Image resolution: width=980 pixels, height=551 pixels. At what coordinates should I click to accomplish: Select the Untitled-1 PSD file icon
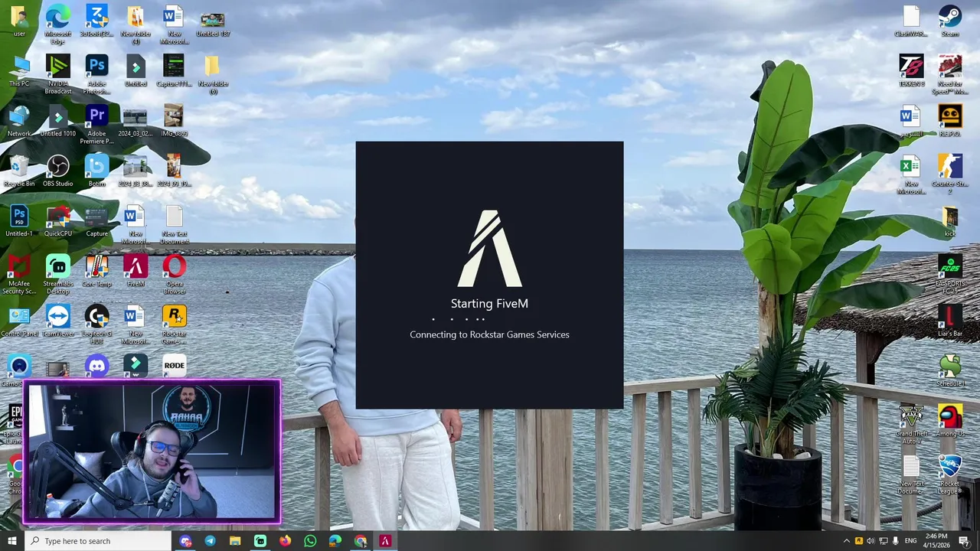point(19,221)
